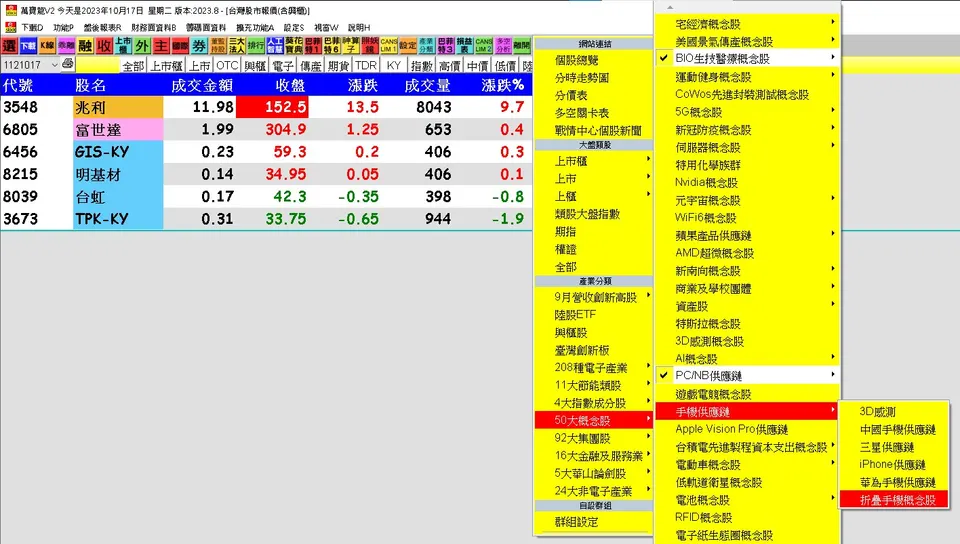
Task: Click the 期貨 filter button
Action: pos(338,65)
